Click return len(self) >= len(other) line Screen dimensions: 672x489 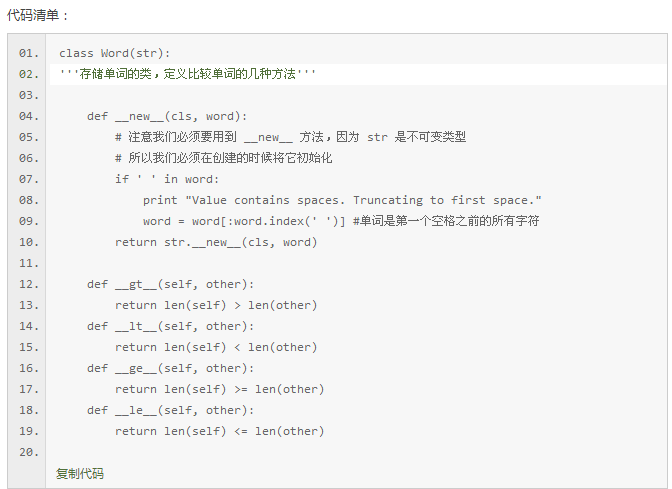pyautogui.click(x=219, y=389)
